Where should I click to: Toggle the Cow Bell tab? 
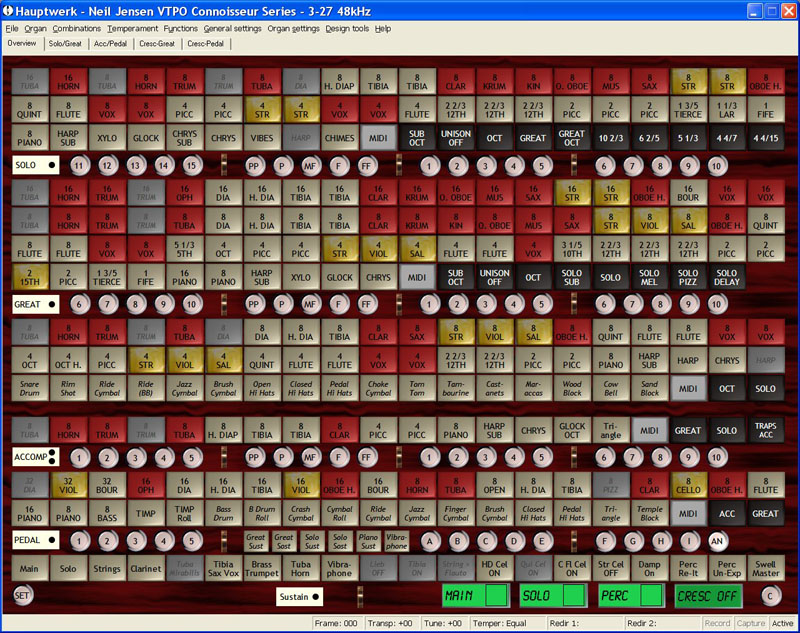[x=610, y=388]
